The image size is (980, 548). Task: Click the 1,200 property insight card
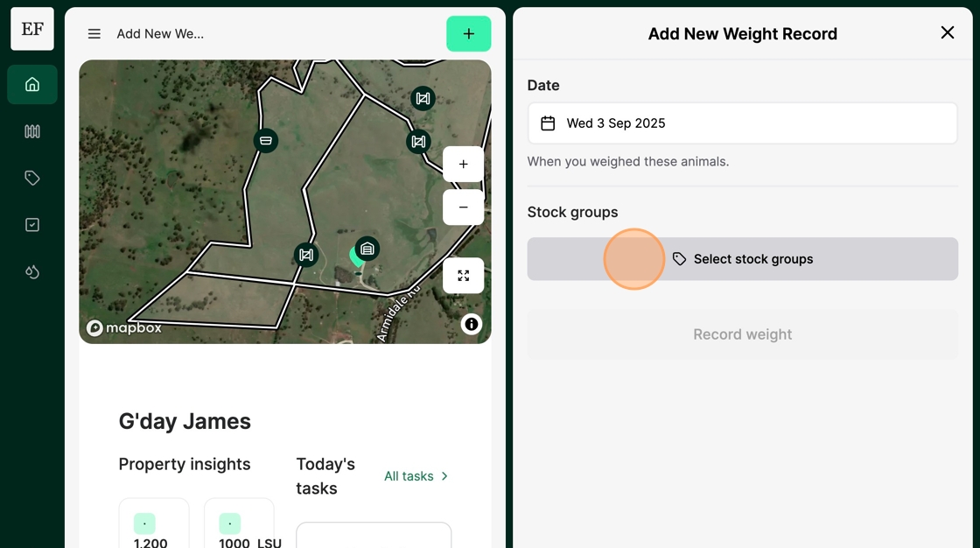(154, 523)
